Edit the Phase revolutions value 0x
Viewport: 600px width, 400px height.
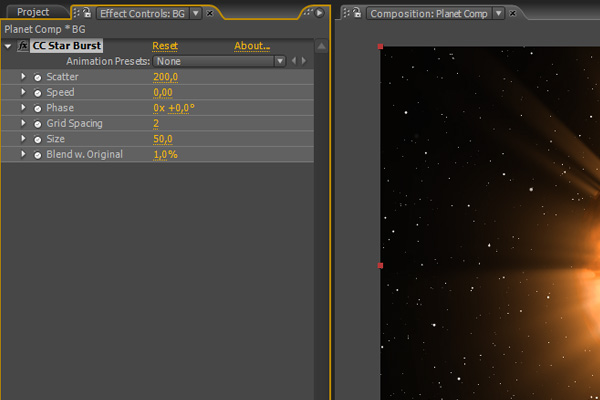tap(159, 108)
